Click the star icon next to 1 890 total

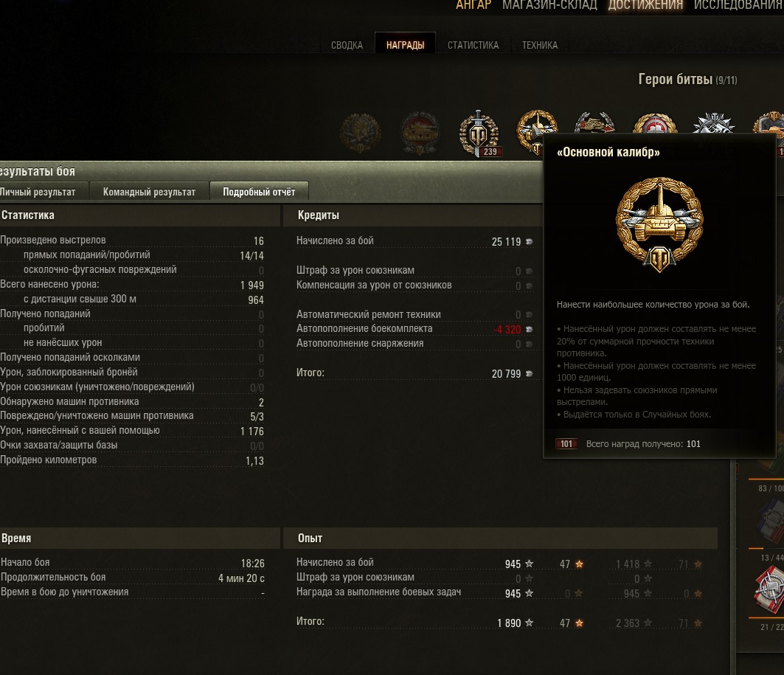pyautogui.click(x=529, y=623)
